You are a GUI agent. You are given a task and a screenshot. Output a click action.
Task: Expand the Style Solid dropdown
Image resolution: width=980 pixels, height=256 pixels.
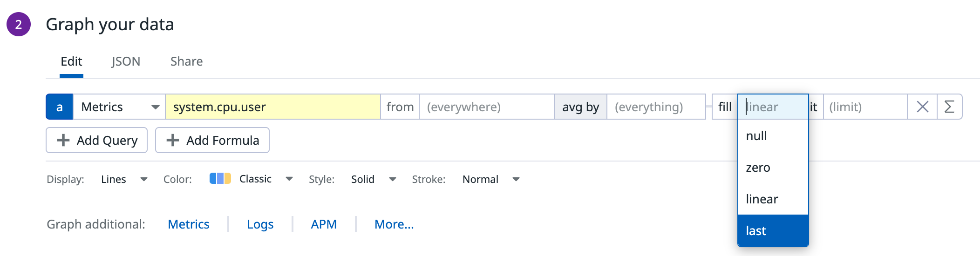click(x=392, y=179)
